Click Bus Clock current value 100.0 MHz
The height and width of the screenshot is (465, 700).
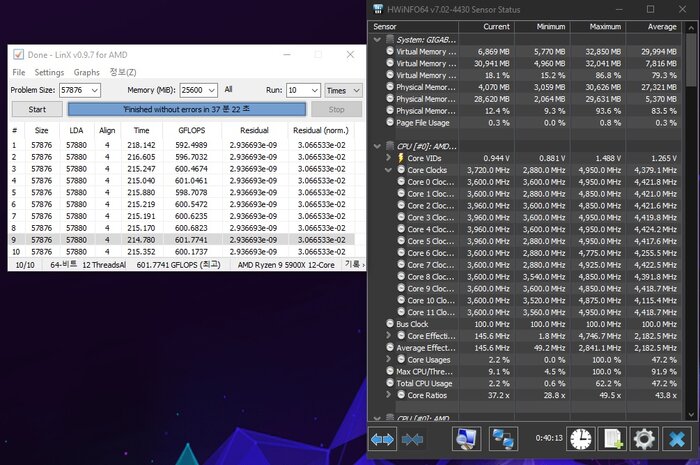click(492, 324)
